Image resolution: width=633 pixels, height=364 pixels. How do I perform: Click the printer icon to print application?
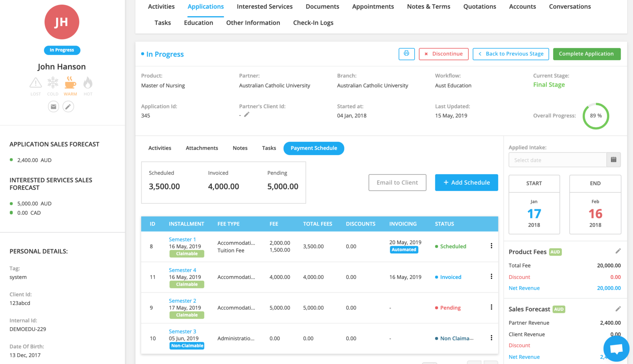point(407,54)
